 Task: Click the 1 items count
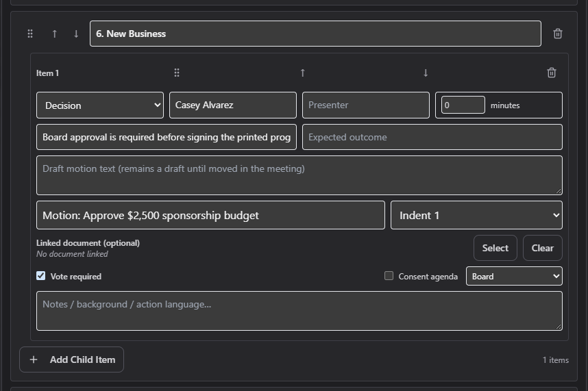click(555, 360)
